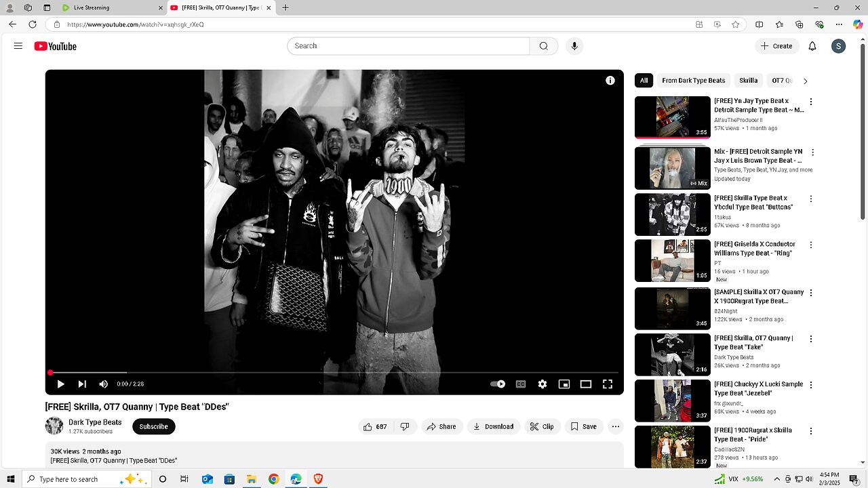Click the taskbar search box
This screenshot has width=868, height=488.
(x=87, y=479)
